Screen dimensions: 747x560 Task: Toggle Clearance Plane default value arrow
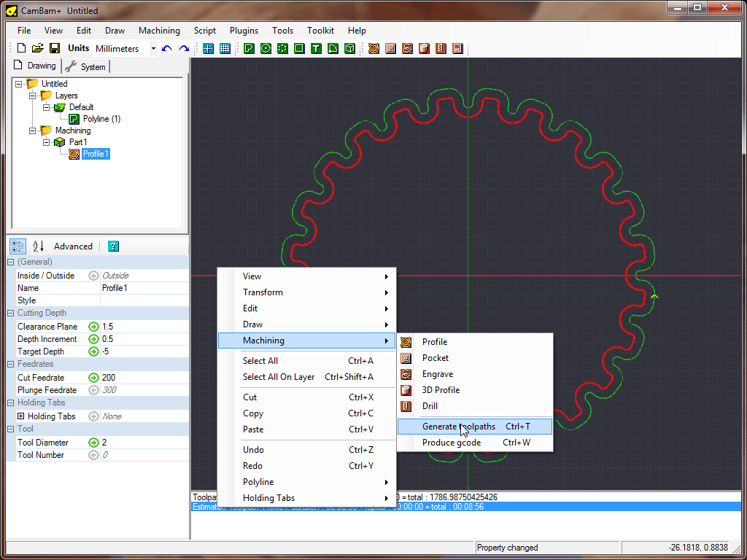(93, 327)
